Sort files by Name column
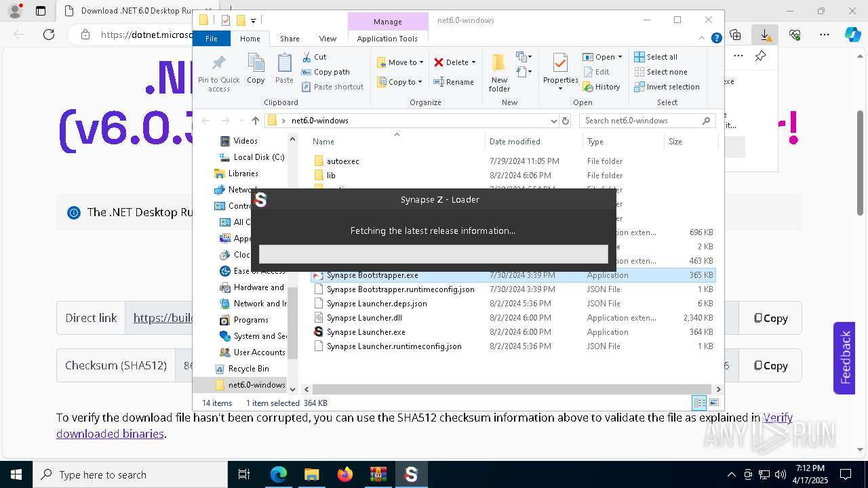The width and height of the screenshot is (868, 488). (x=397, y=142)
